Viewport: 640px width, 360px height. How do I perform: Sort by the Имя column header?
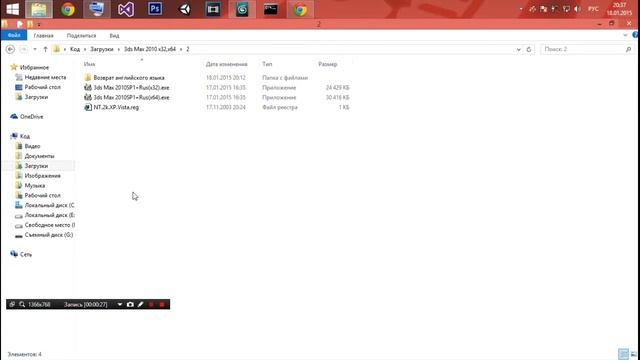[89, 64]
